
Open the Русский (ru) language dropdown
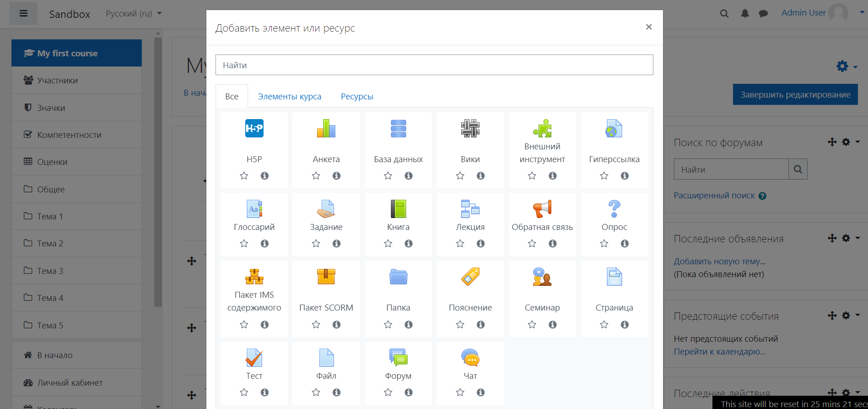coord(134,14)
